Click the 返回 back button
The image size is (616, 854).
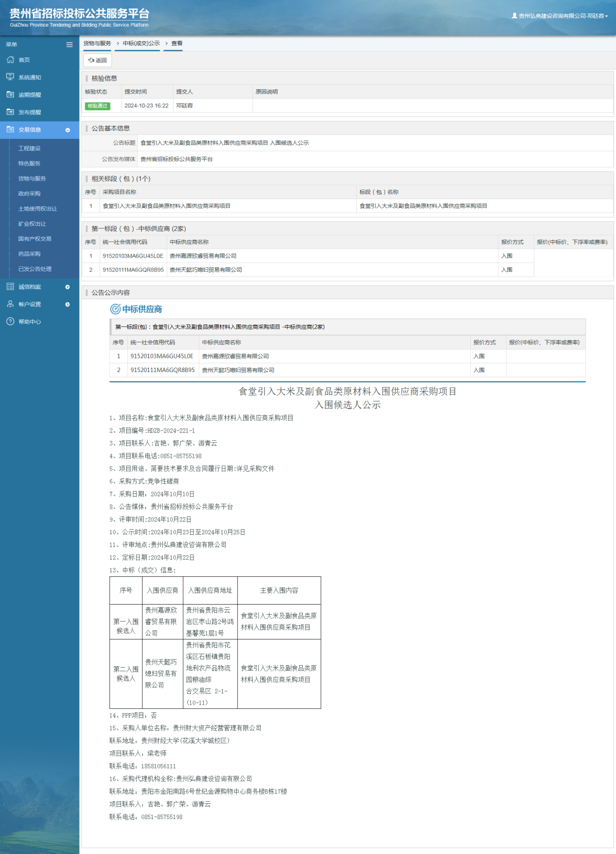[x=98, y=60]
